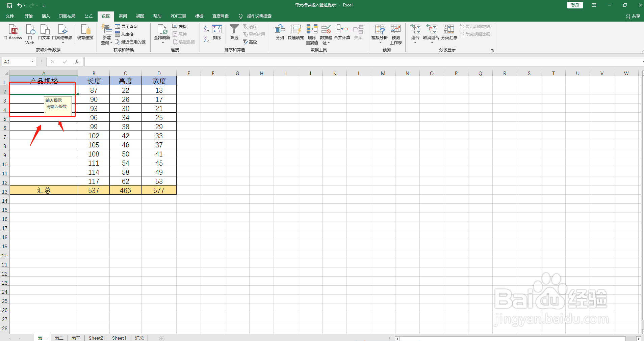
Task: Switch to Insert (插入) tab
Action: pos(46,16)
